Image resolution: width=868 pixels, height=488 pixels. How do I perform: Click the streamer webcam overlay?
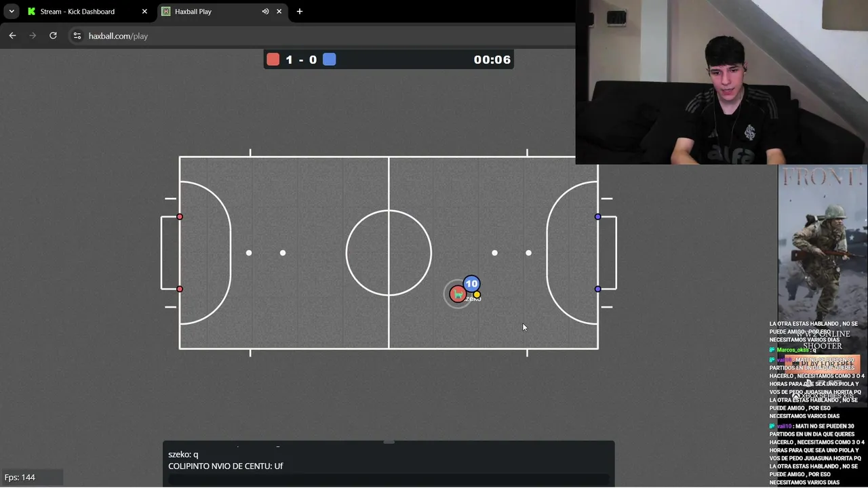tap(722, 82)
